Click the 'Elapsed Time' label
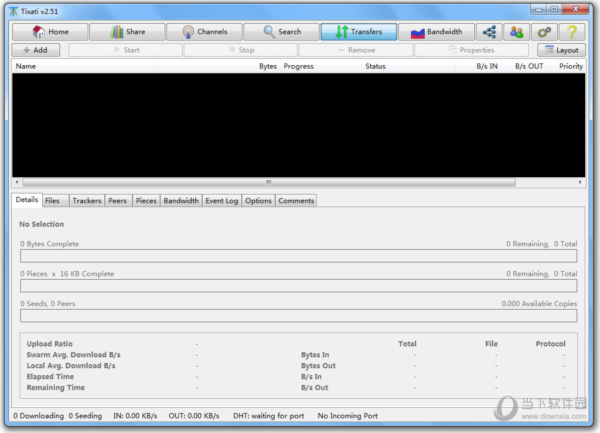The image size is (600, 433). (x=50, y=376)
